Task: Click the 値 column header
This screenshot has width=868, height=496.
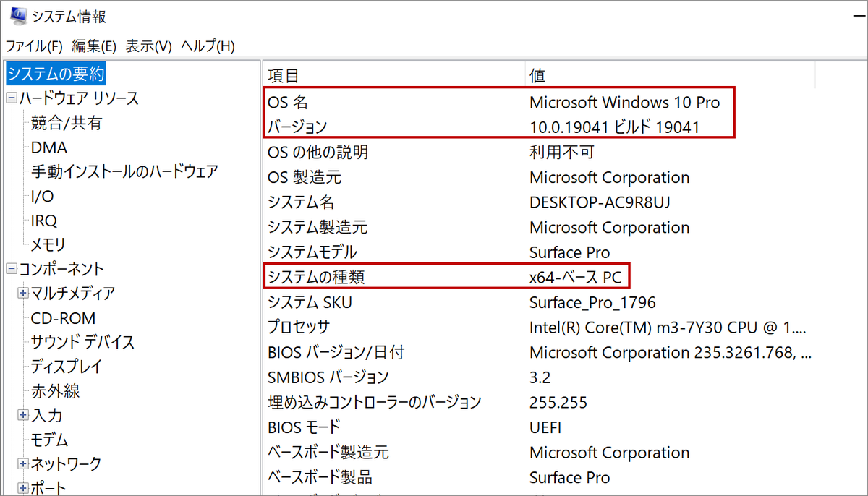Action: click(x=671, y=75)
